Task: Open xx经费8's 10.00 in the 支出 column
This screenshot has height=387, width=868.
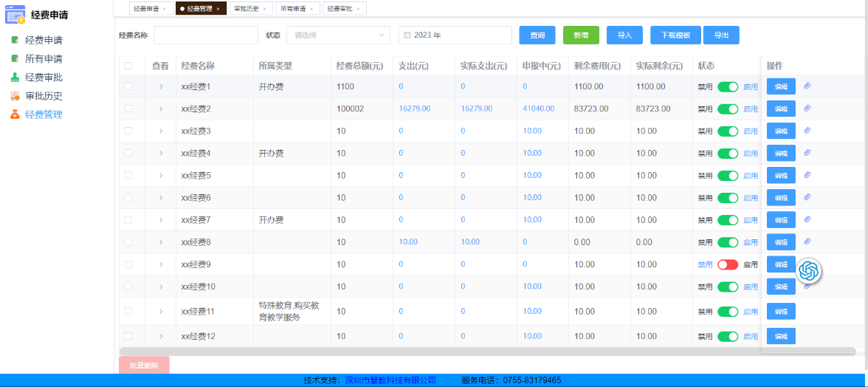Action: click(409, 242)
